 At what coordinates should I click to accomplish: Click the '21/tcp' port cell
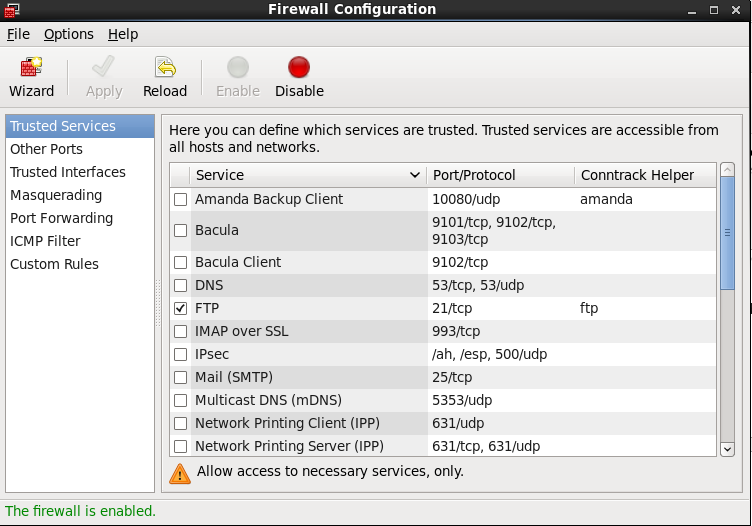click(x=452, y=308)
